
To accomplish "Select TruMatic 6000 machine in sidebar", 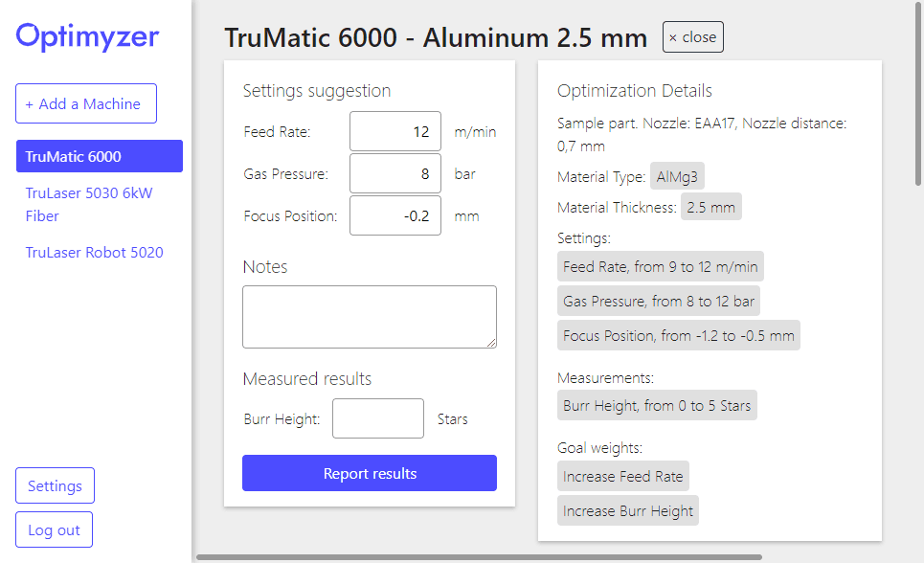I will (x=100, y=156).
